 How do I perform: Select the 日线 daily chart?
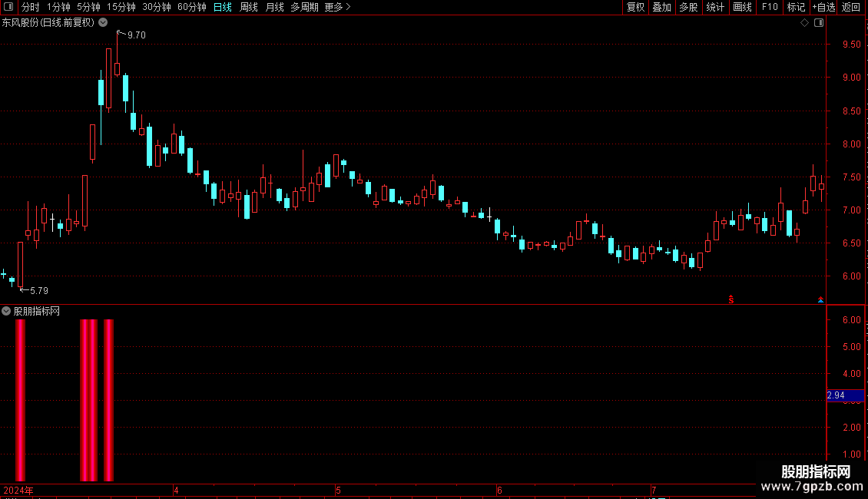coord(223,7)
